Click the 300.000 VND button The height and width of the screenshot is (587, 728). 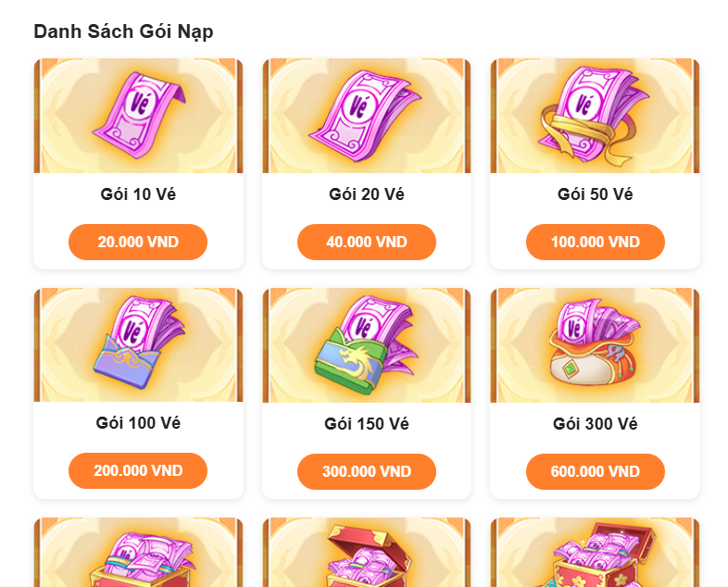coord(367,471)
